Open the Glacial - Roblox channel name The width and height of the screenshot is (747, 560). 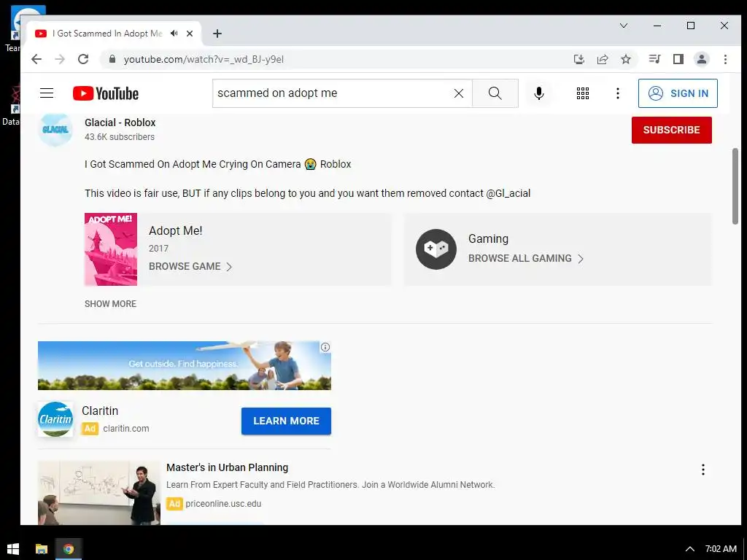pyautogui.click(x=120, y=122)
